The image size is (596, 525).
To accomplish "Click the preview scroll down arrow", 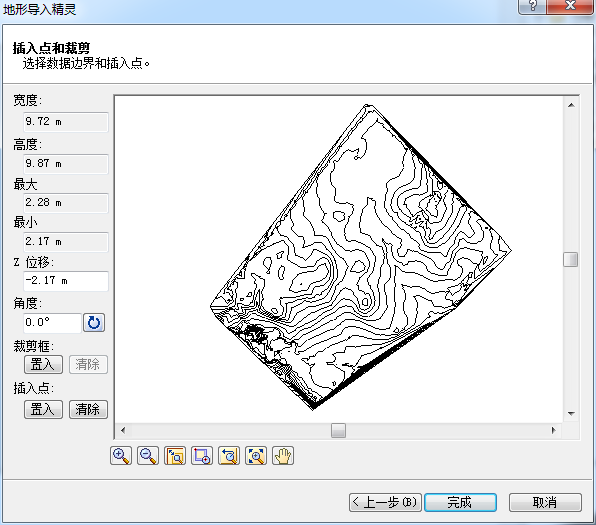I will (571, 414).
